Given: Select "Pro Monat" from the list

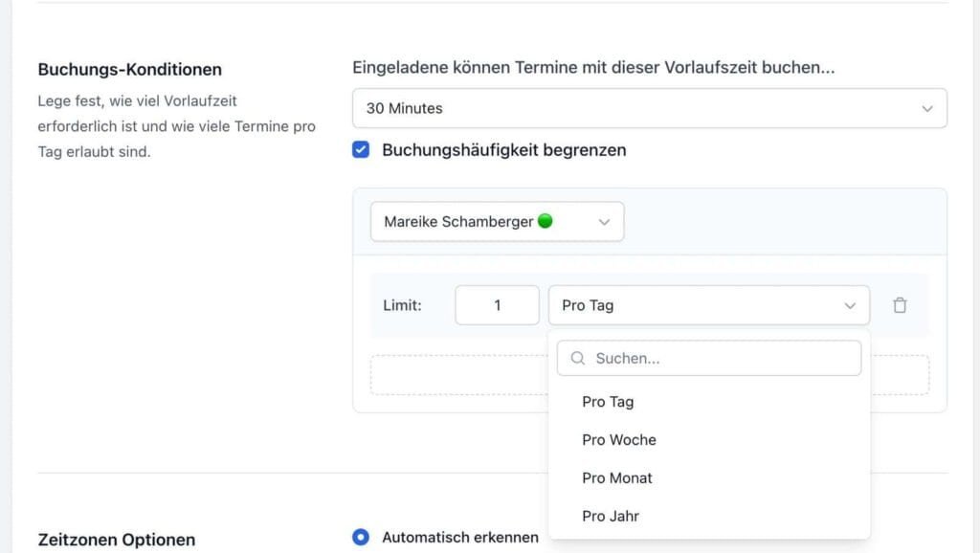Looking at the screenshot, I should click(x=616, y=477).
